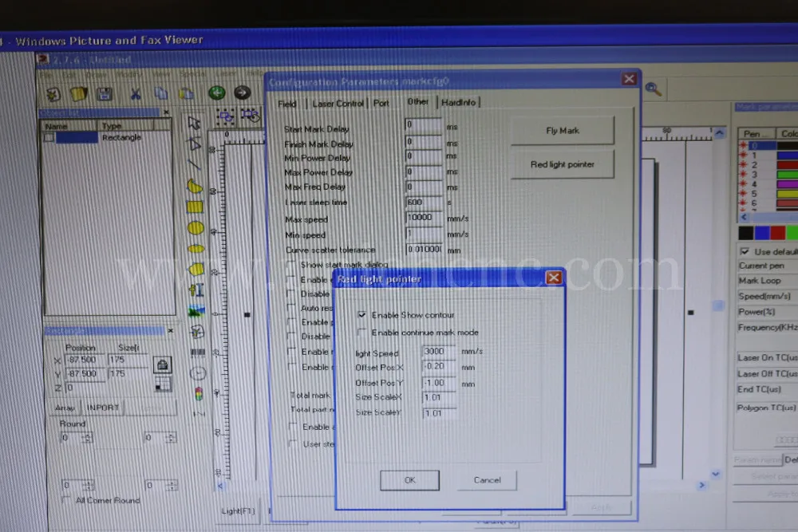Pick the blue color swatch below pens
The height and width of the screenshot is (532, 798).
coord(762,233)
